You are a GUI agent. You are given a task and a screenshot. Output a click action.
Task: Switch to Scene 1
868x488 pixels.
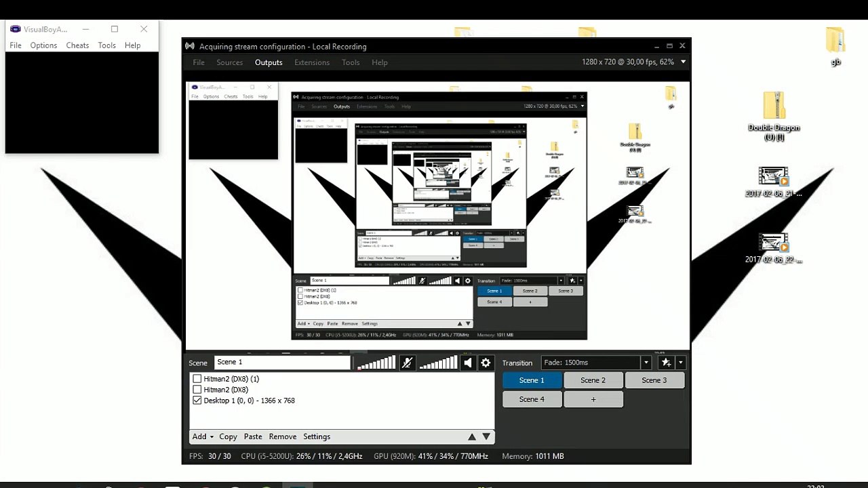click(532, 380)
